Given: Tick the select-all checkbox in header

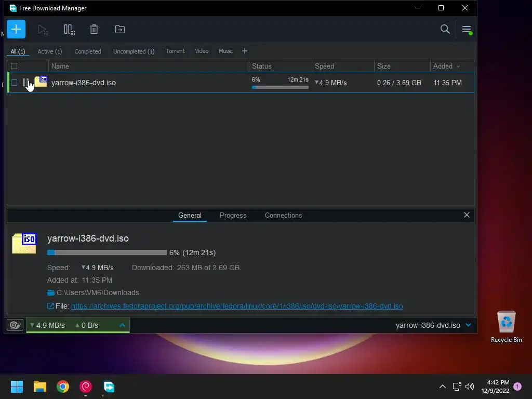Looking at the screenshot, I should click(x=14, y=66).
